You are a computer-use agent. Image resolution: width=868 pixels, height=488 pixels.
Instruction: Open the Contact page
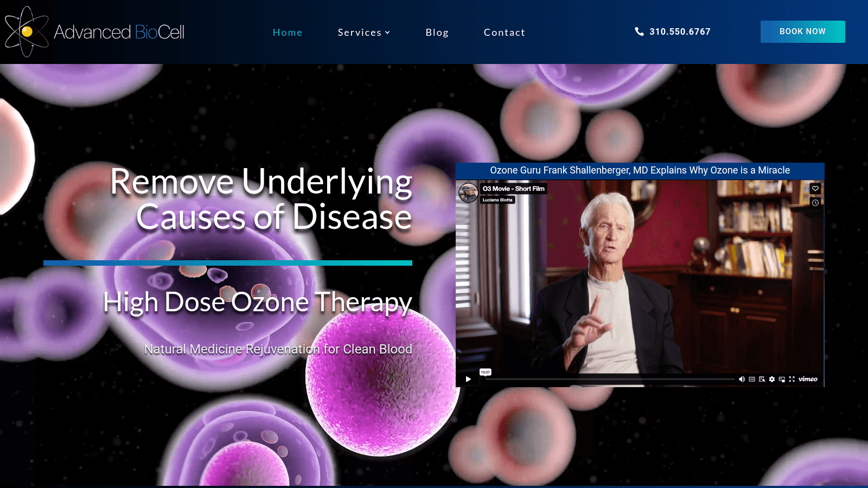click(x=505, y=33)
